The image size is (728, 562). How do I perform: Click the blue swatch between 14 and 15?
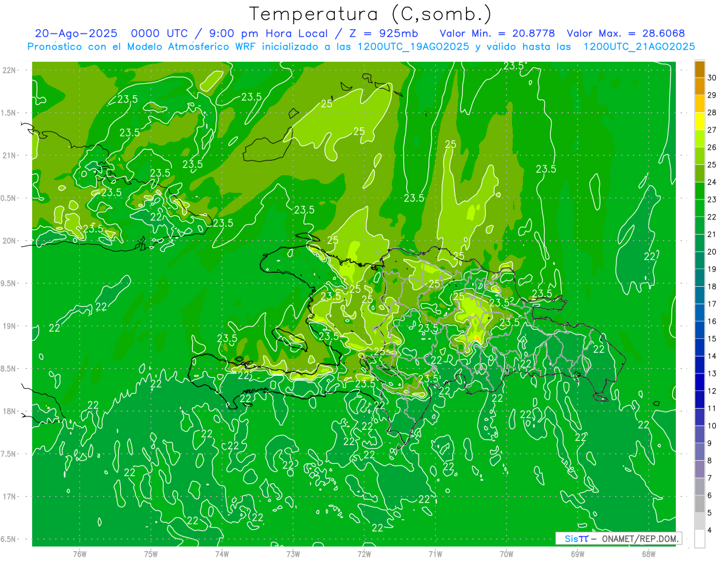click(699, 347)
